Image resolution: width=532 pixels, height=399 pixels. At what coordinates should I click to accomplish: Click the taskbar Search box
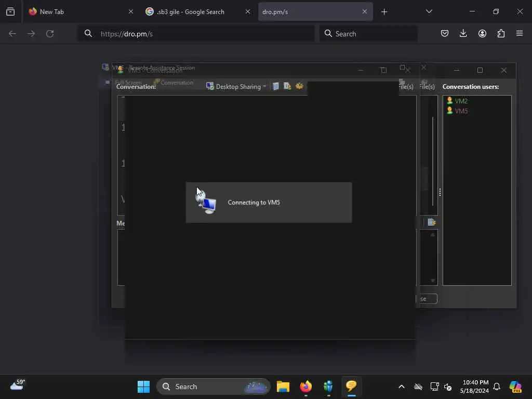[213, 387]
